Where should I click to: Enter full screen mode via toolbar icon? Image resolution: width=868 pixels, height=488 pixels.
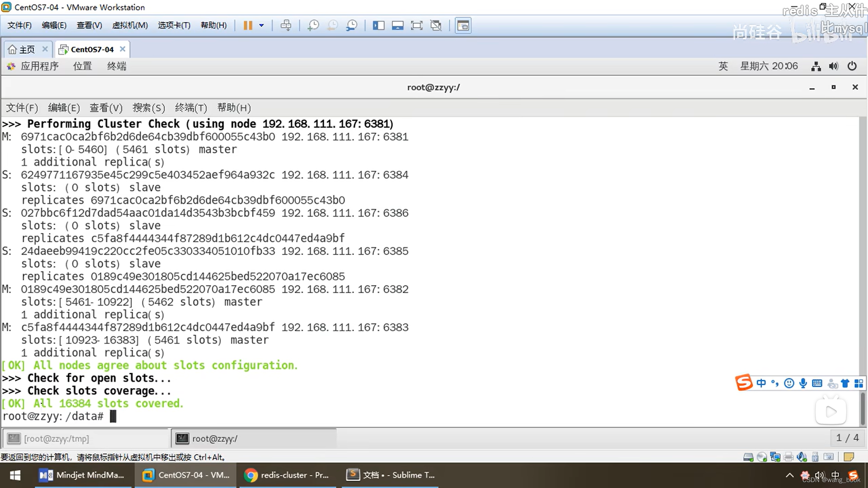pos(416,25)
